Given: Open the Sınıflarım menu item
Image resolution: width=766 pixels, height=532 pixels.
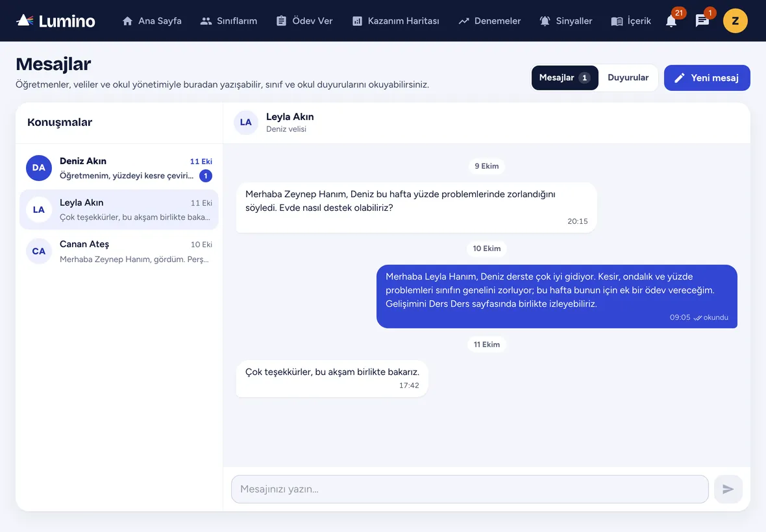Looking at the screenshot, I should point(229,21).
